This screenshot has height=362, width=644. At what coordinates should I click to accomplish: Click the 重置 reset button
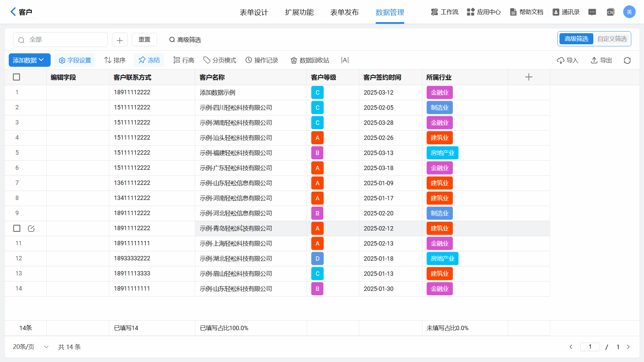pos(144,40)
